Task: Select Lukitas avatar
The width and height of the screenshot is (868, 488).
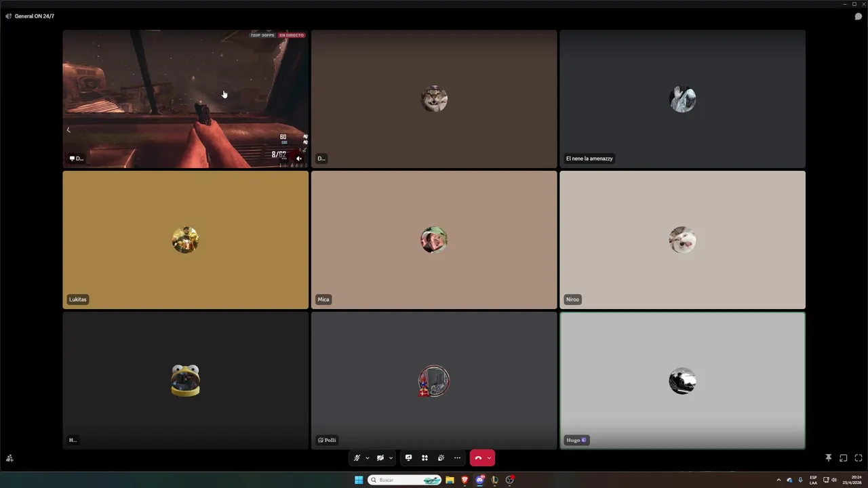Action: pos(185,240)
